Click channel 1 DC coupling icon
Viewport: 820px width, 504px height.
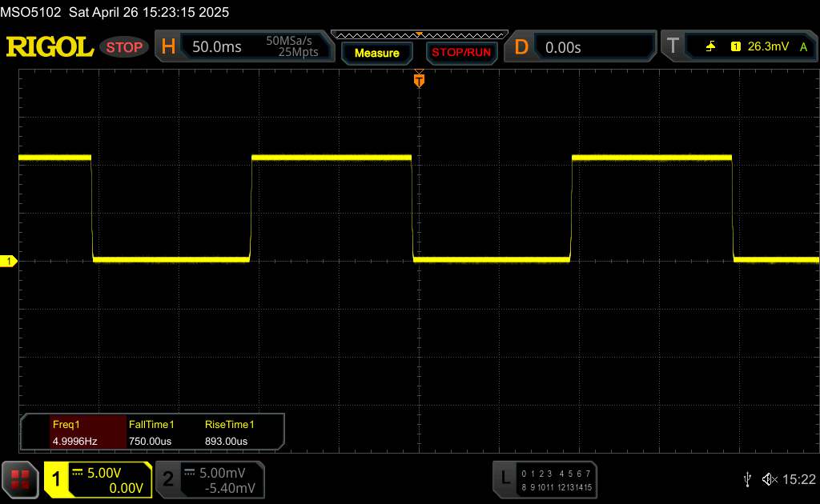(x=78, y=473)
